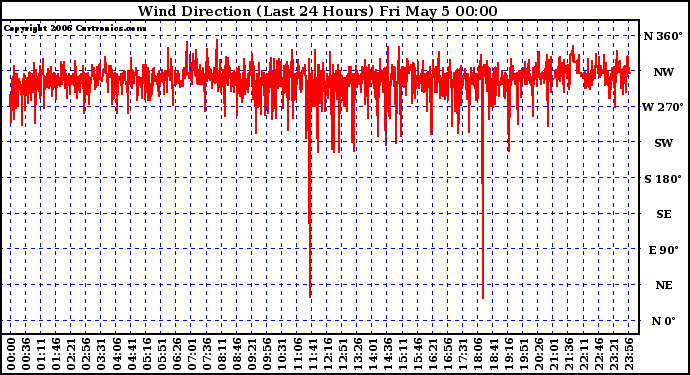Screen dimensions: 690x375
Task: Select the 'NE' axis label
Action: coord(664,285)
